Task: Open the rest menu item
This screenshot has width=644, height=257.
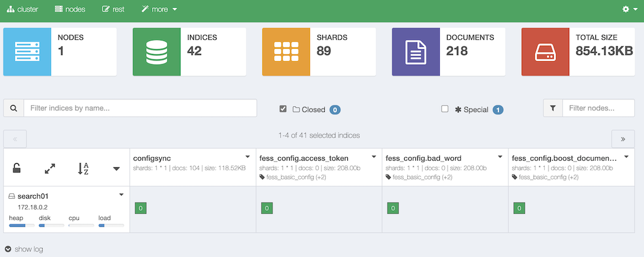Action: click(113, 9)
